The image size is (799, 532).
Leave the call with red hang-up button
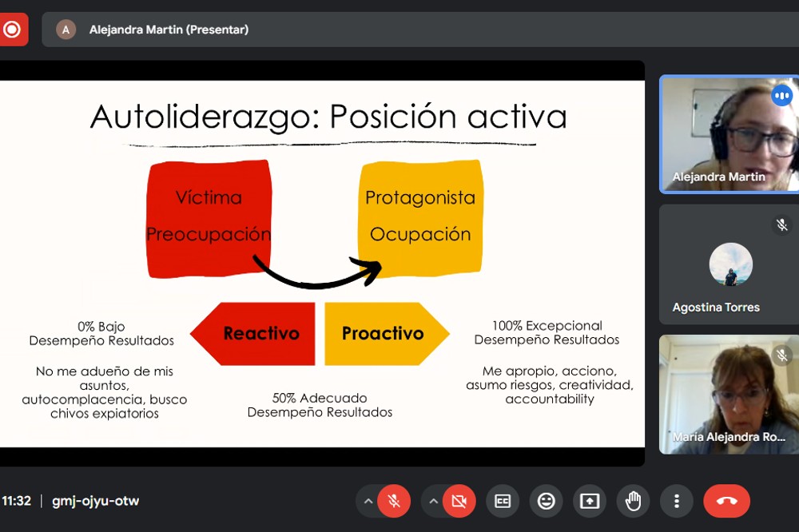pyautogui.click(x=726, y=501)
